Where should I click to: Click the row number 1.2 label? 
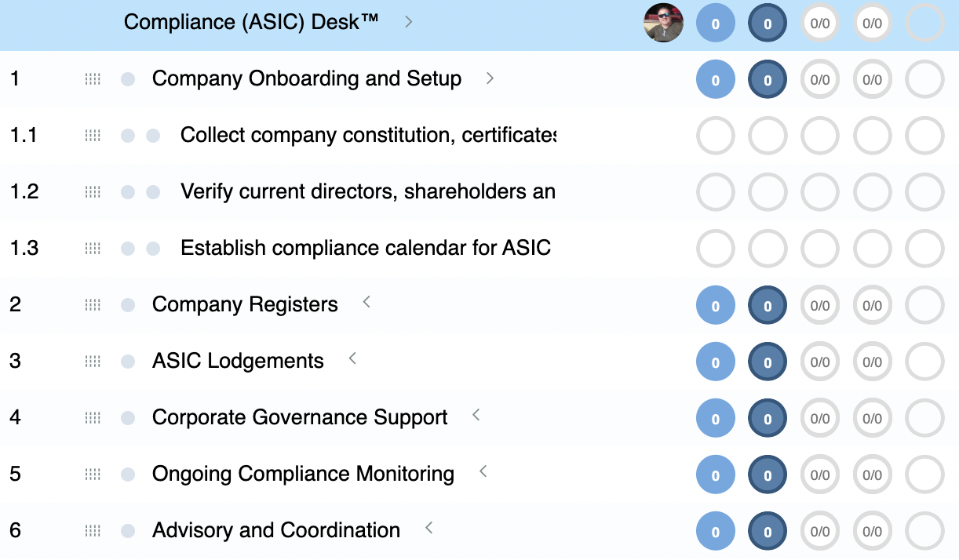23,191
